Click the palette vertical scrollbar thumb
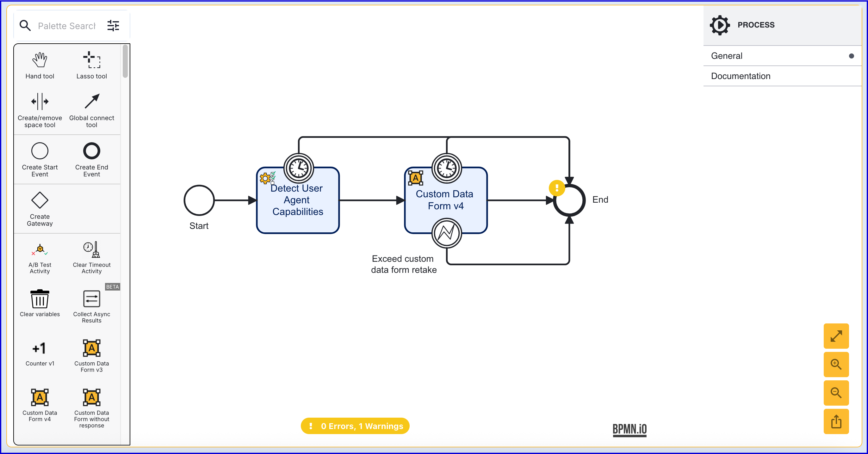 [x=125, y=62]
